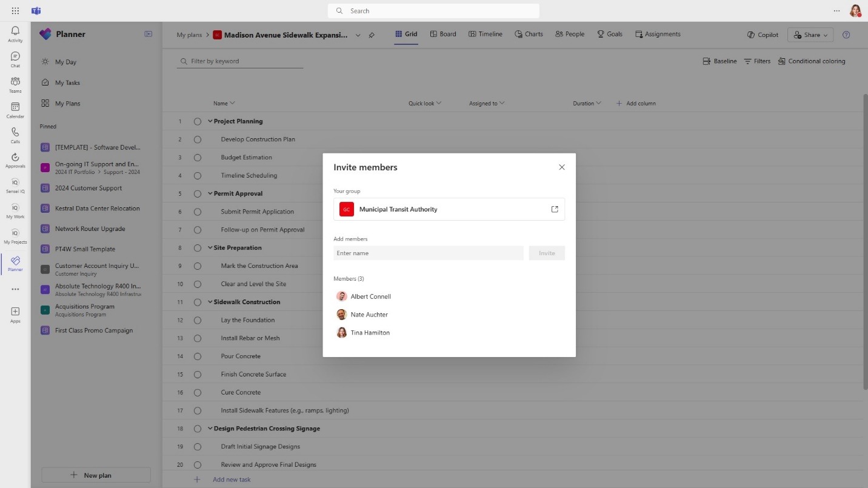Show more apps ellipsis in rail
Screen dimensions: 868x488
click(x=15, y=289)
